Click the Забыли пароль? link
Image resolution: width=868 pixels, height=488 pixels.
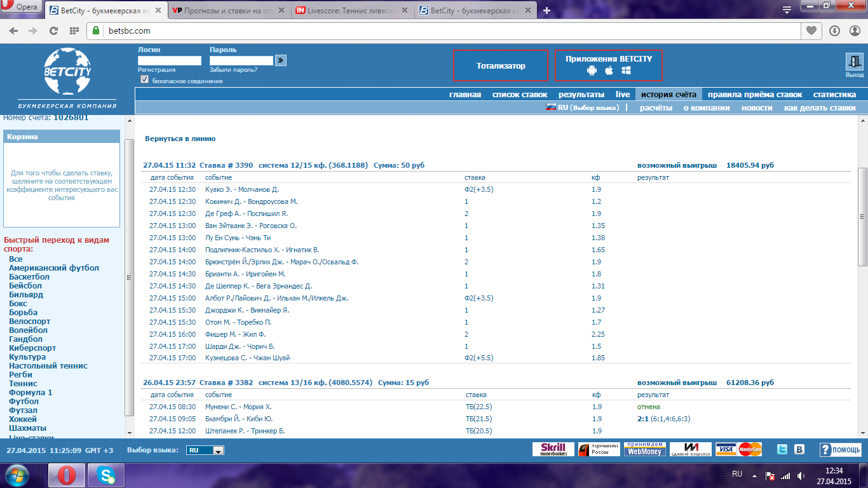pyautogui.click(x=233, y=70)
